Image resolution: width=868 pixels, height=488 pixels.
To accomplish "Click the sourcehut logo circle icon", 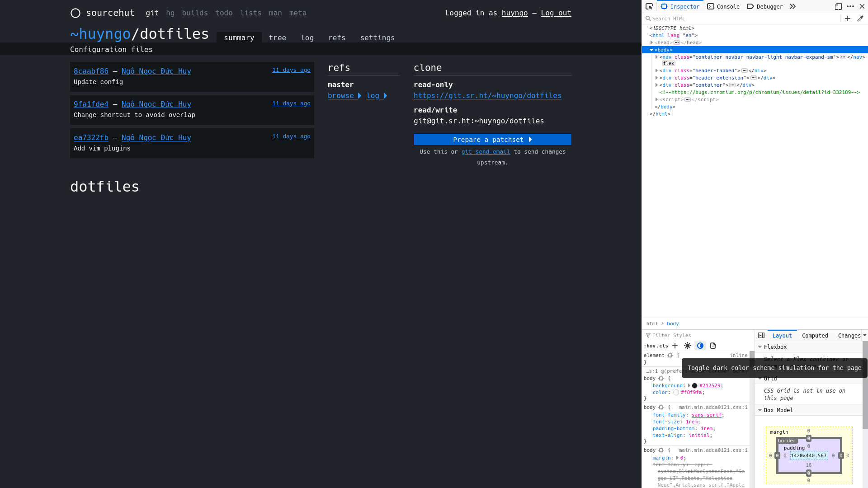I will (75, 13).
